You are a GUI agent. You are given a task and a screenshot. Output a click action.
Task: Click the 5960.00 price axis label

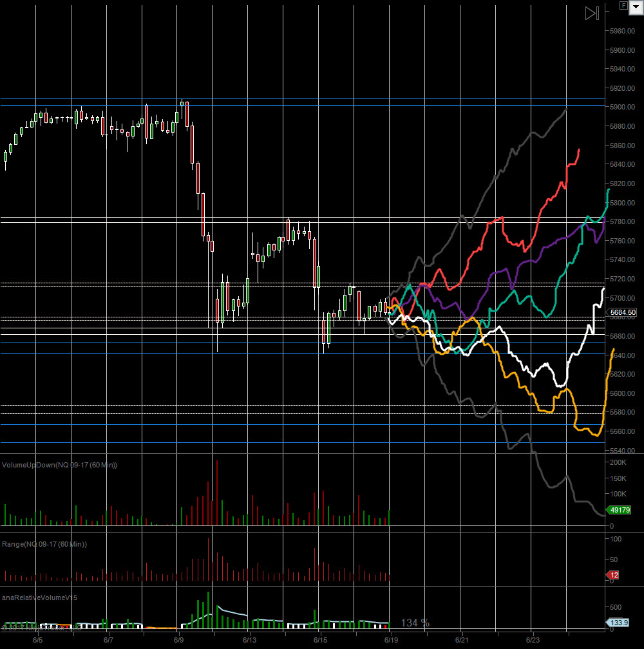click(622, 50)
